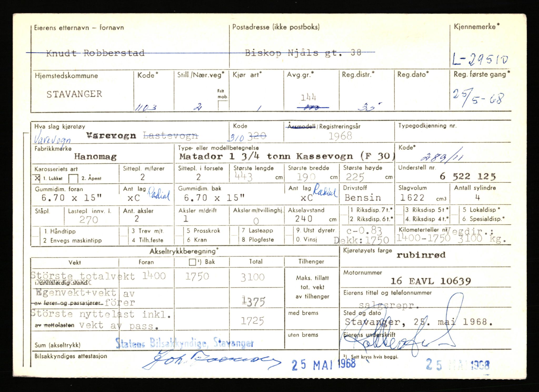Click the handwritten plate number 'L-29510'
Viewport: 539px width, 392px height.
coord(480,59)
